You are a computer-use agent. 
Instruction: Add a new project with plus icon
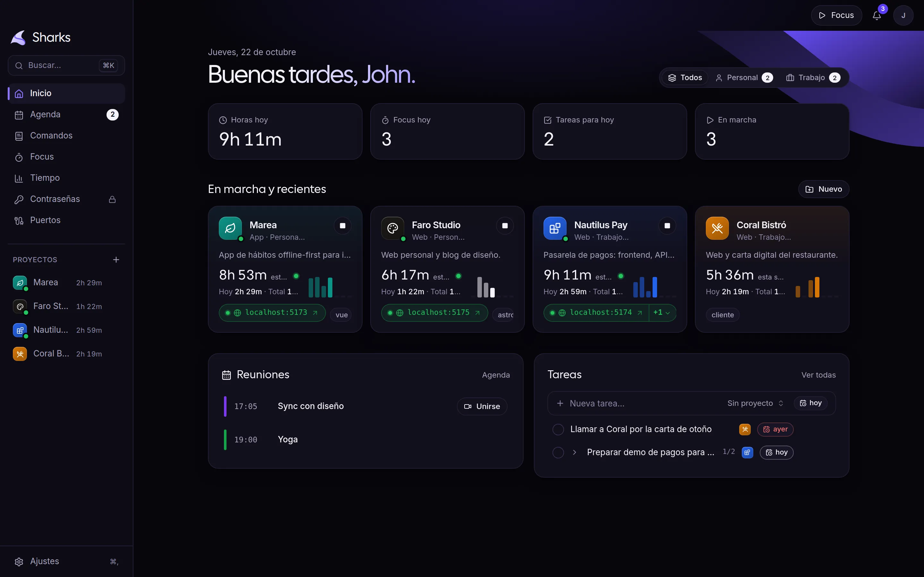coord(116,260)
